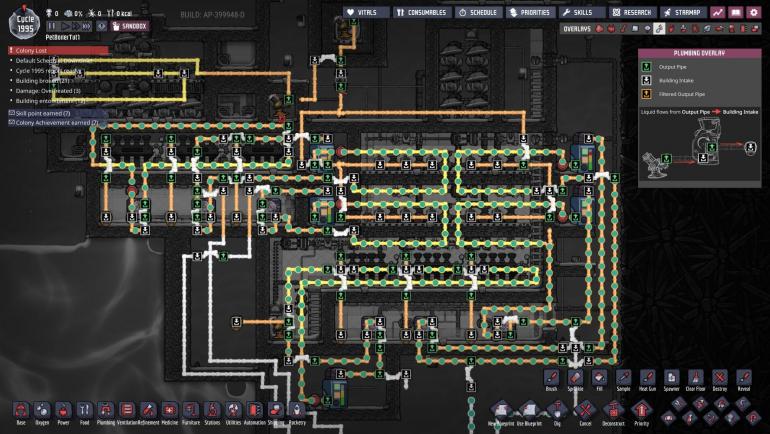770x434 pixels.
Task: Open the Consumables panel
Action: 422,12
